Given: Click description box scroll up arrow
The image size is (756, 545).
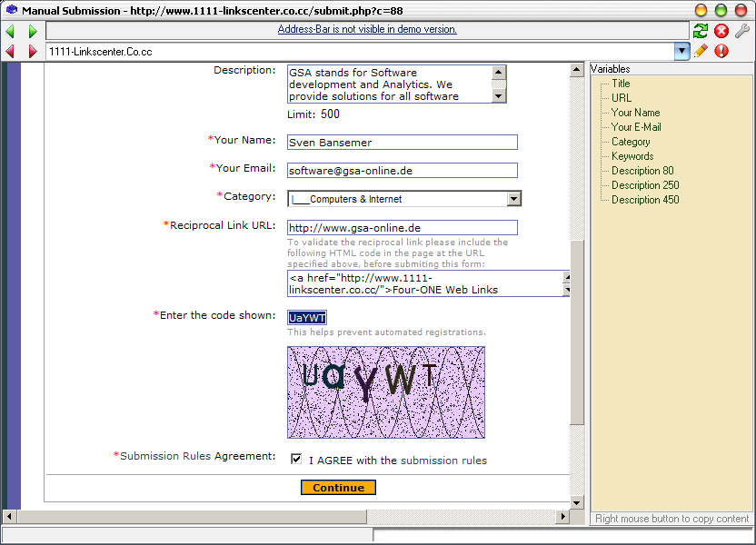Looking at the screenshot, I should coord(499,73).
